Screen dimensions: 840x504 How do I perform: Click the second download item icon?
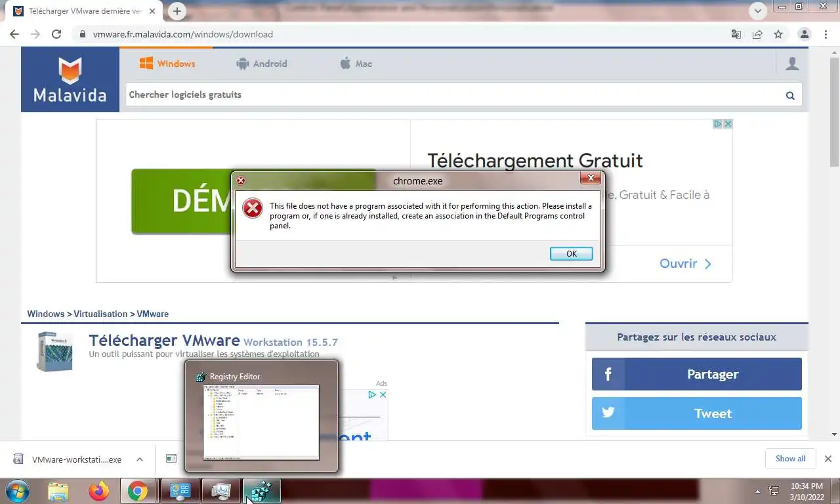click(171, 459)
